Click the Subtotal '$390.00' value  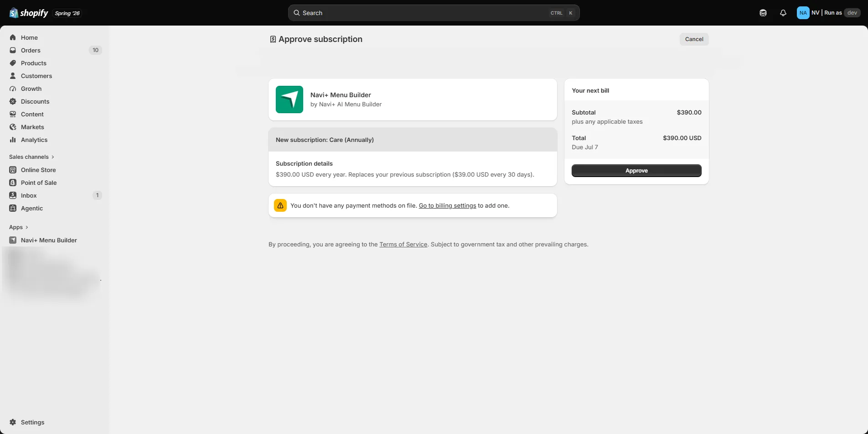point(689,112)
